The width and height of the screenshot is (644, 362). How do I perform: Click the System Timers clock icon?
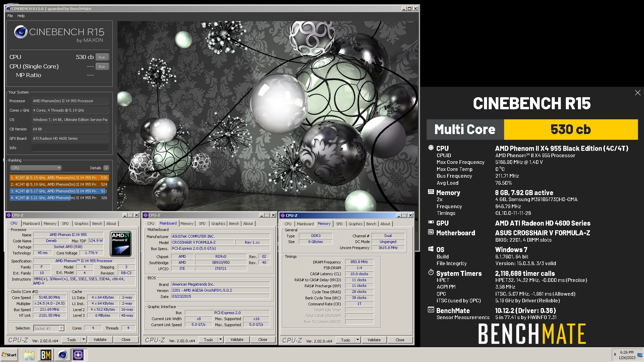(x=431, y=273)
